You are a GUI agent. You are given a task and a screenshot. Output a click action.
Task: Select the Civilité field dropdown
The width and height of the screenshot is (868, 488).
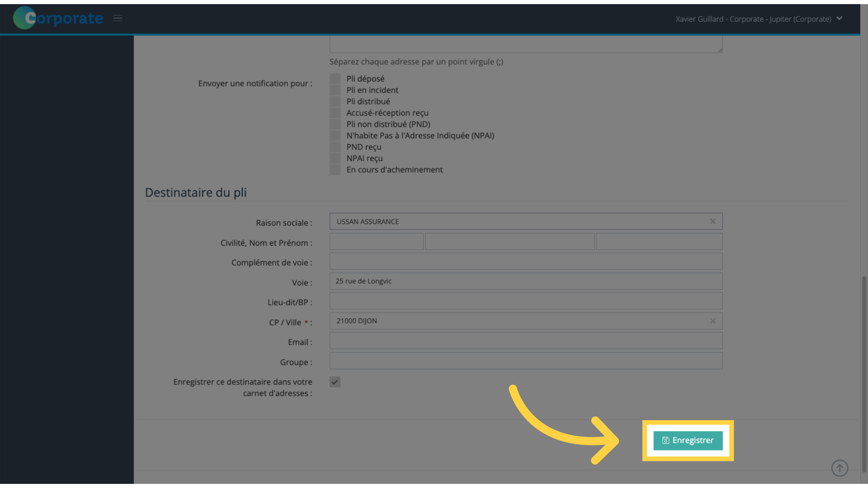(376, 241)
